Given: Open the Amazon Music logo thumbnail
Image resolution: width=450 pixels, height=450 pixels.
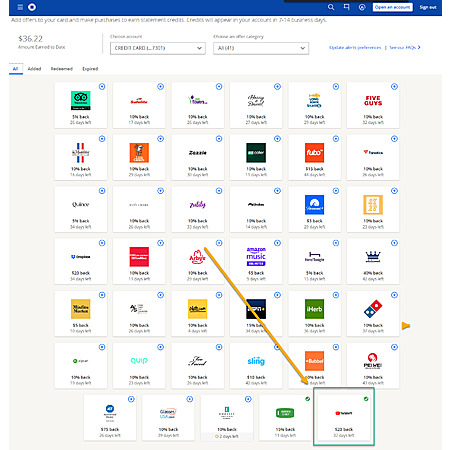Looking at the screenshot, I should (x=256, y=256).
